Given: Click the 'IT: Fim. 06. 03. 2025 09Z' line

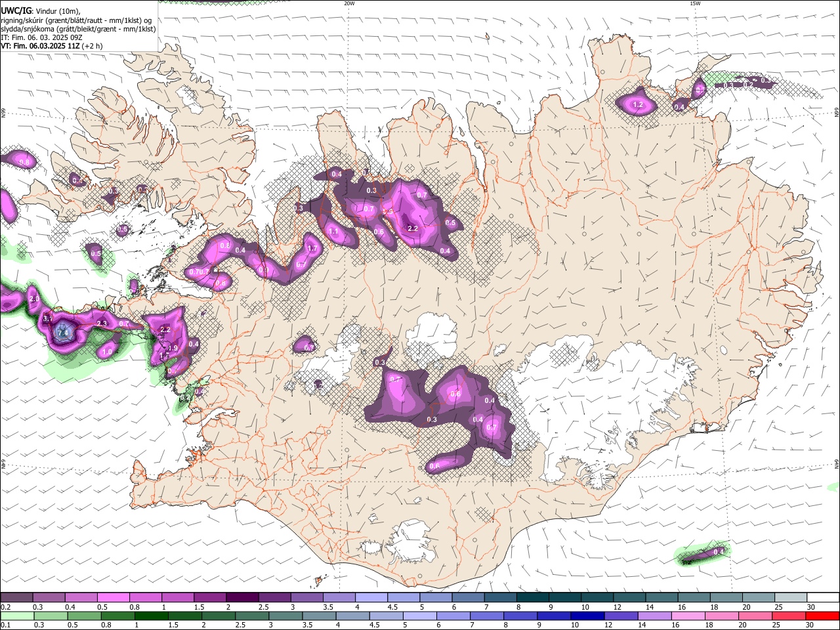Looking at the screenshot, I should [41, 38].
